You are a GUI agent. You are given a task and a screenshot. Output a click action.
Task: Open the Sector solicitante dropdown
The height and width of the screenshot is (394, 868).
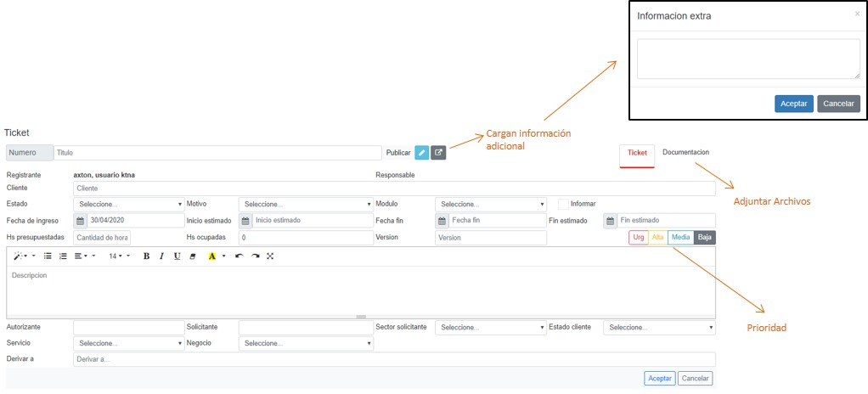[x=490, y=327]
